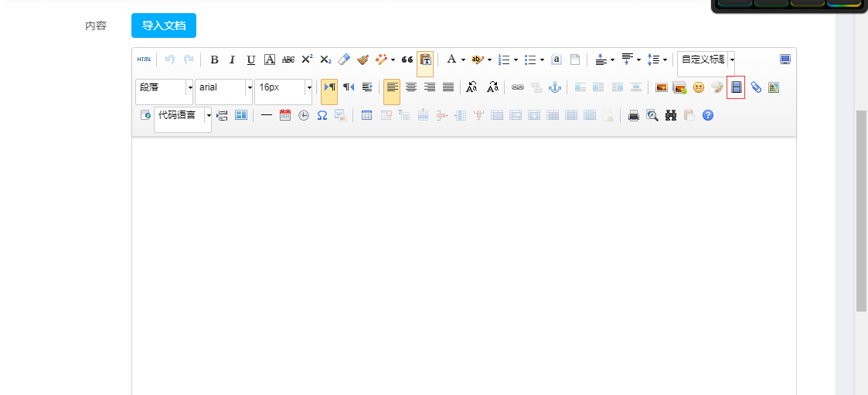868x395 pixels.
Task: Run auto typeset with the magic wand icon
Action: (381, 60)
